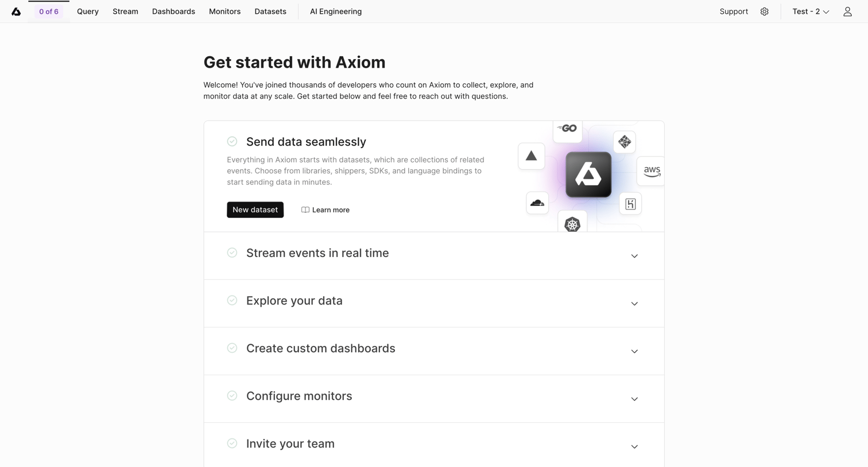This screenshot has width=868, height=467.
Task: Open the Monitors tab
Action: (x=224, y=11)
